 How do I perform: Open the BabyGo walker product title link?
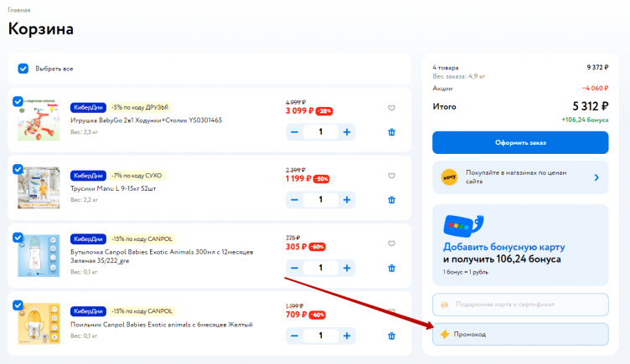tap(147, 120)
